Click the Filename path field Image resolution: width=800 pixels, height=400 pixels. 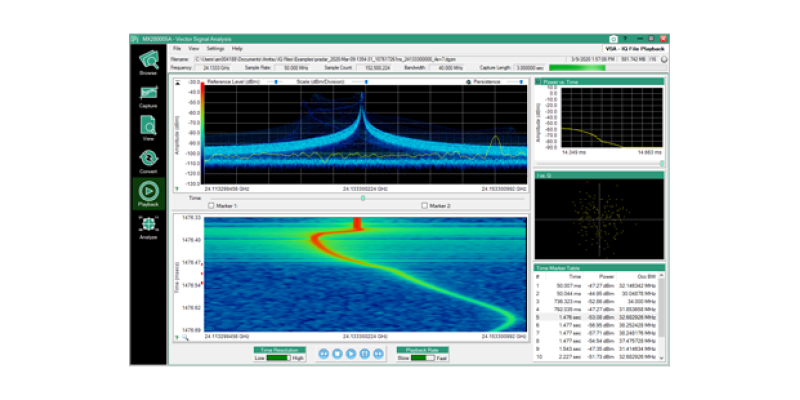(x=379, y=59)
